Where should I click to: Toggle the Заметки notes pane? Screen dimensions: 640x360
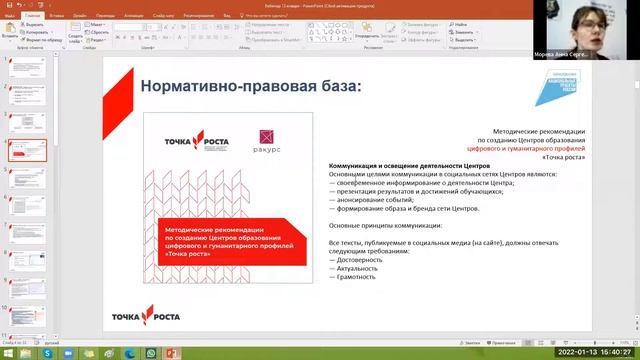coord(470,343)
